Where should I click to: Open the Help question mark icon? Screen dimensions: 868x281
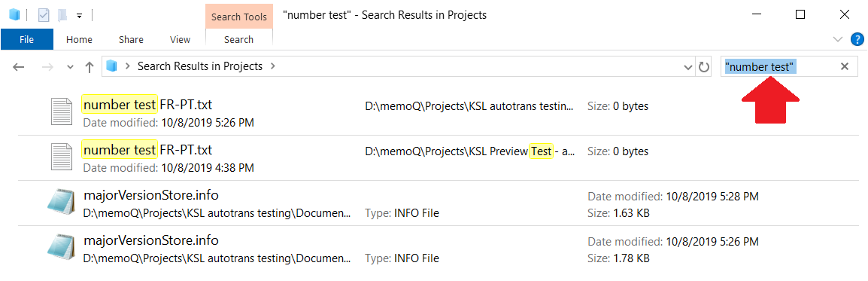coord(857,38)
